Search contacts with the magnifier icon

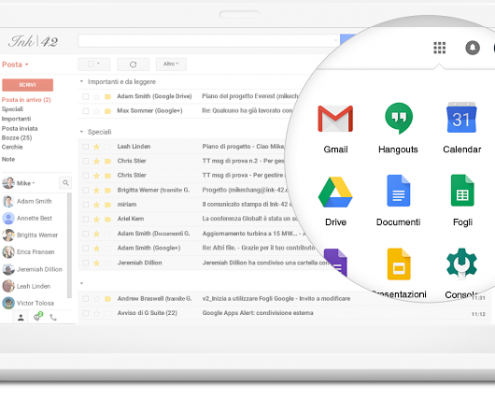click(x=66, y=183)
